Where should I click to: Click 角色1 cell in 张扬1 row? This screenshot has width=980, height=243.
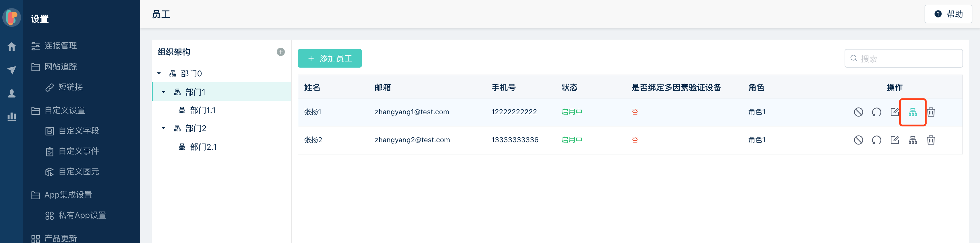757,112
